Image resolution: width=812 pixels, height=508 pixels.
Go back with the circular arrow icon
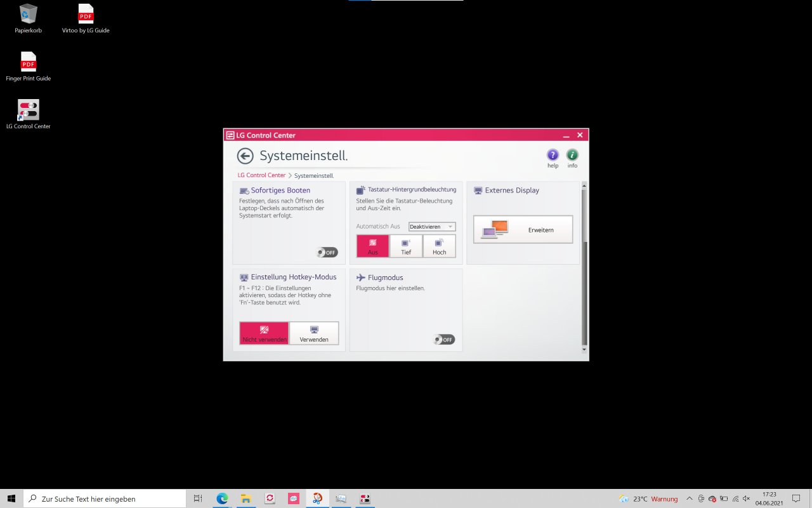(x=245, y=156)
